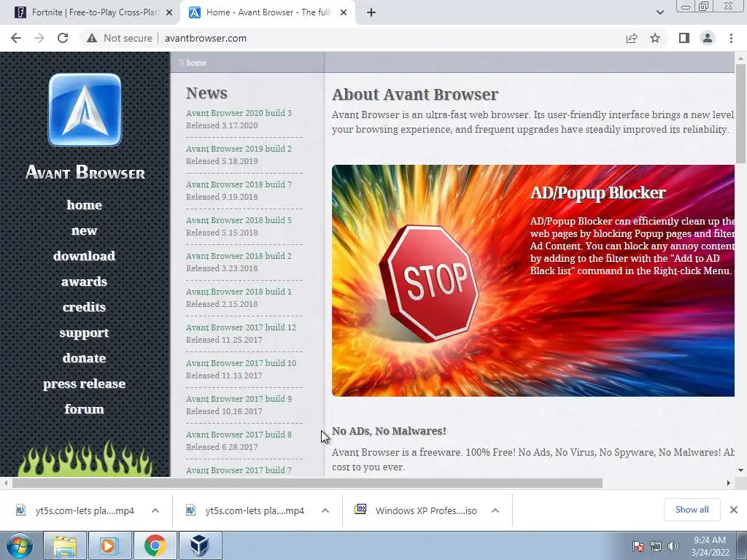Open Chrome's three-dot menu
The width and height of the screenshot is (747, 560).
pos(731,38)
